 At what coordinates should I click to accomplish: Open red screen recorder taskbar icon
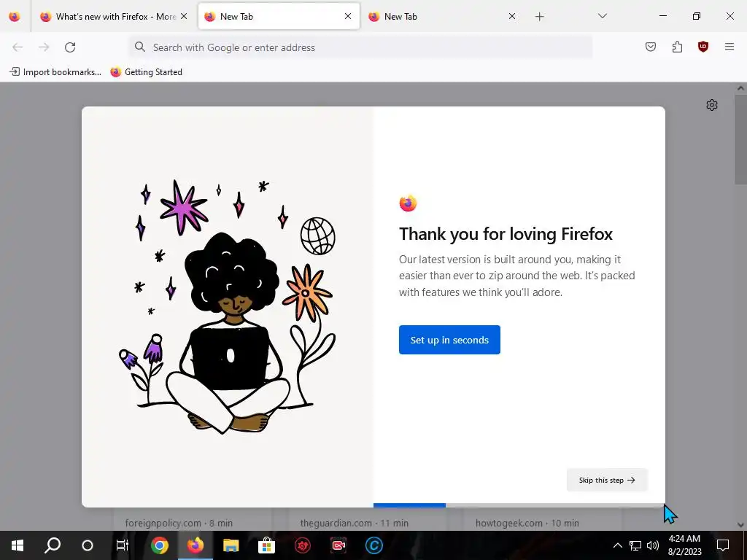[338, 545]
